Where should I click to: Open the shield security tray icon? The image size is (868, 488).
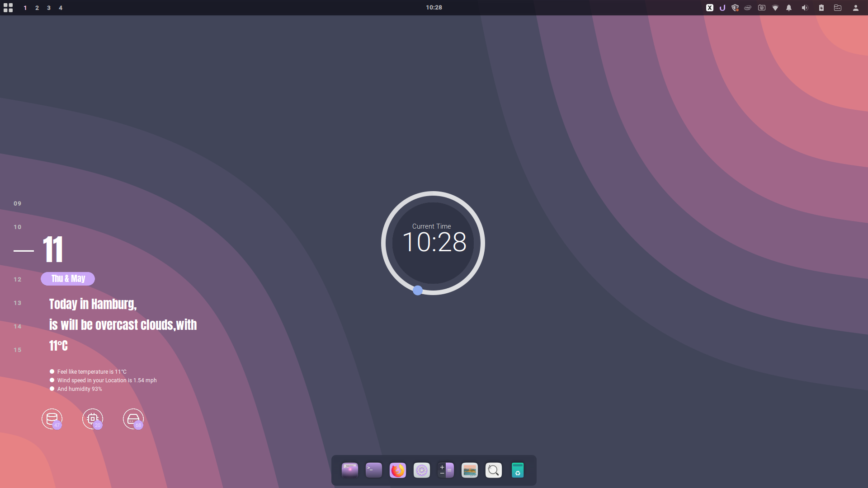coord(735,8)
